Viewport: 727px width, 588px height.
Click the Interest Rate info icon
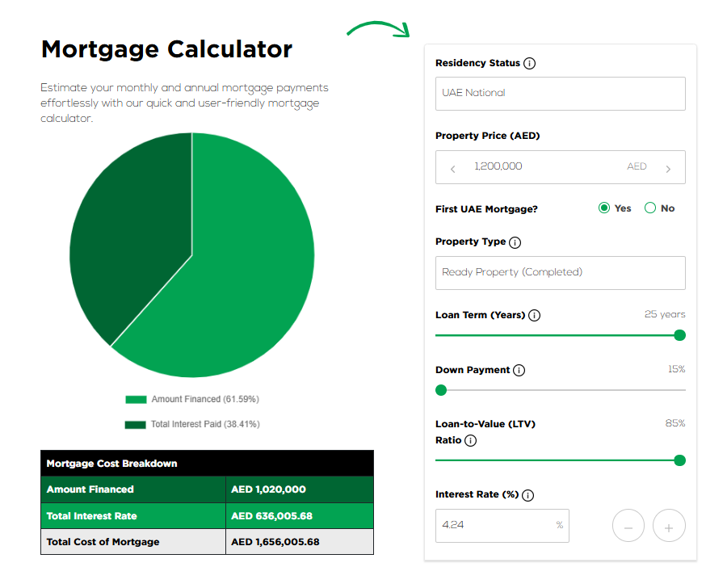tap(528, 495)
